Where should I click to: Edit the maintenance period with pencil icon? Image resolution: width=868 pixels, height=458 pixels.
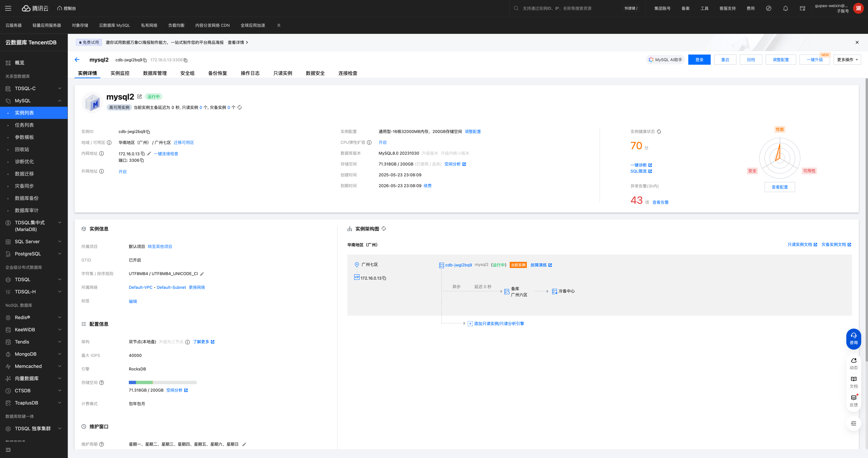click(244, 444)
